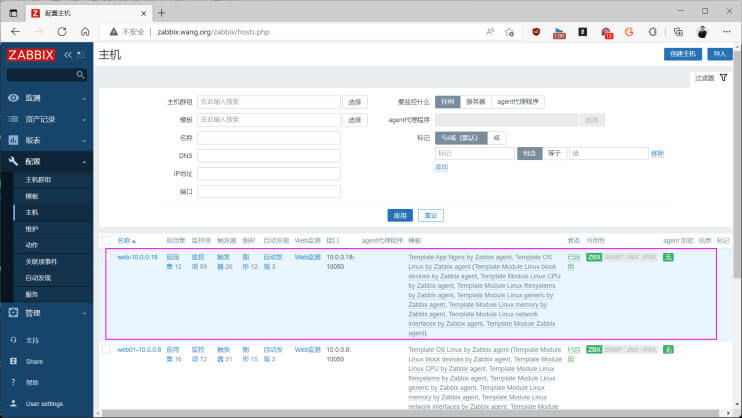The height and width of the screenshot is (418, 742).
Task: Select the 与/或 (默认) tag mode
Action: coord(461,138)
